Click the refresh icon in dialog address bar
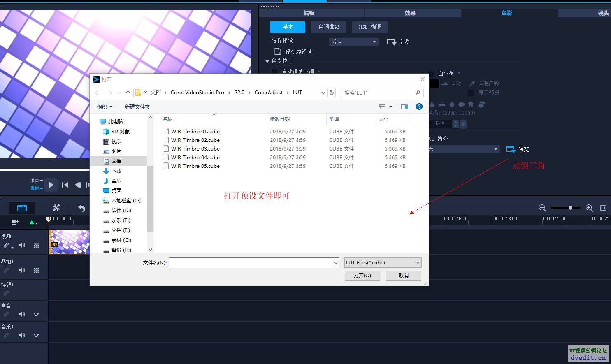 click(x=332, y=93)
